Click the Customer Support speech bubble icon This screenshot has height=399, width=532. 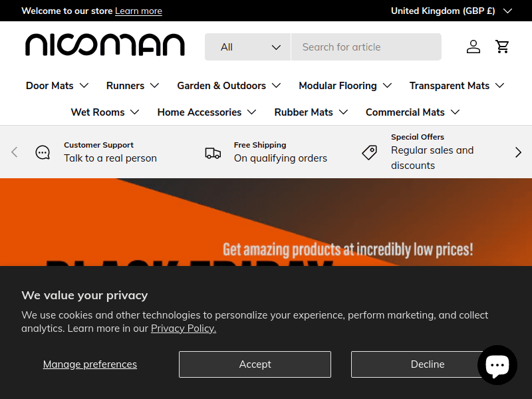tap(43, 152)
